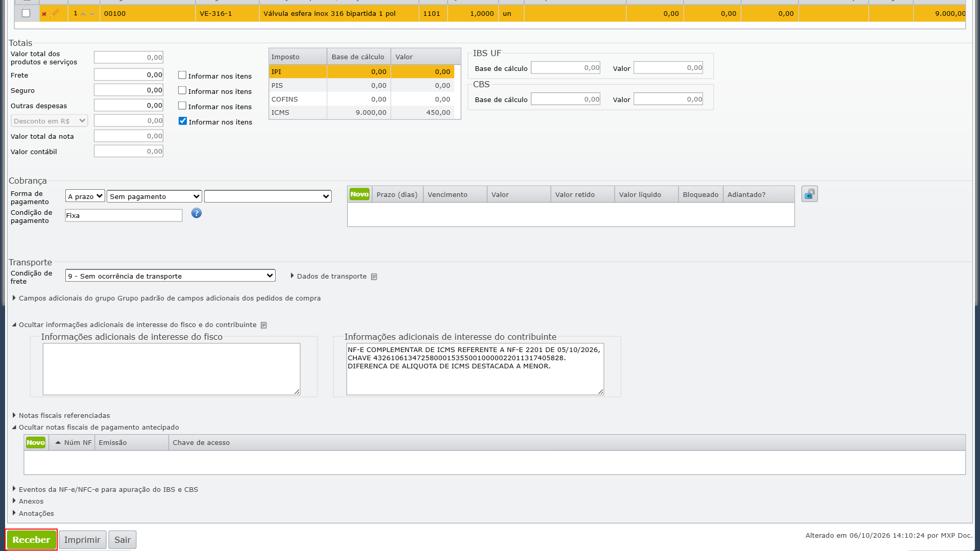The width and height of the screenshot is (980, 551).
Task: Click the blue help icon near Condição de pagamento
Action: coord(197,213)
